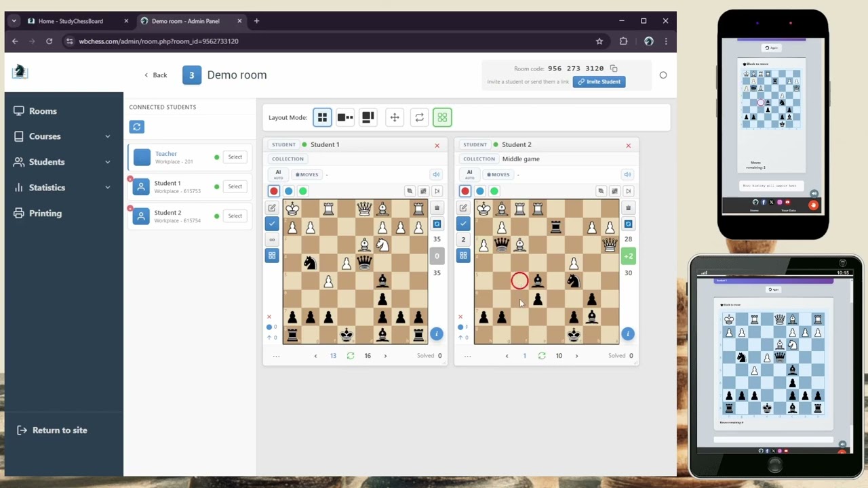Go to previous puzzle for Student 1
The image size is (868, 488).
(315, 356)
